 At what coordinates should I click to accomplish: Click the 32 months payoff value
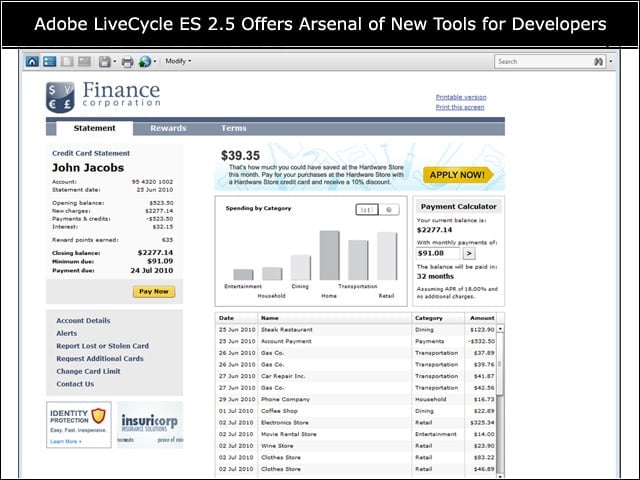(x=435, y=276)
